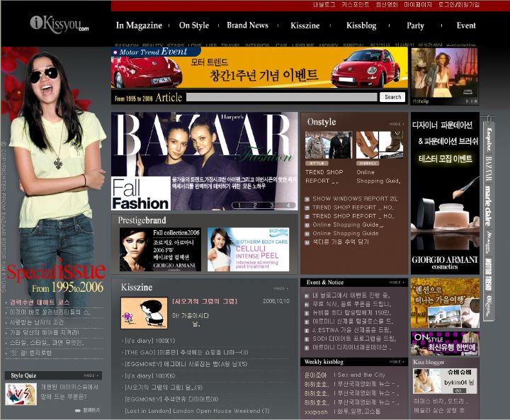Expand the Kisszine MORE link
Image resolution: width=510 pixels, height=420 pixels.
click(x=280, y=288)
